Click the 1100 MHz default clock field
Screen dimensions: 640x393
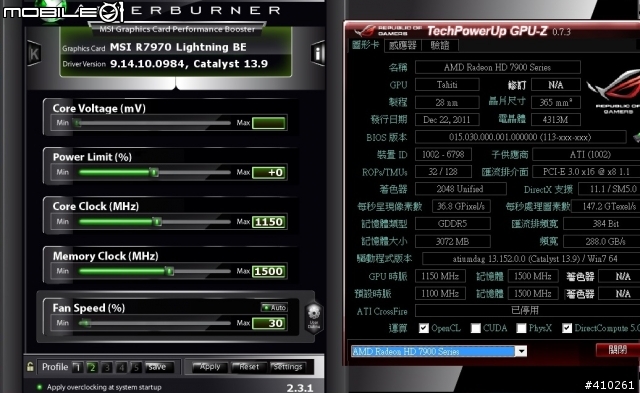[x=440, y=293]
